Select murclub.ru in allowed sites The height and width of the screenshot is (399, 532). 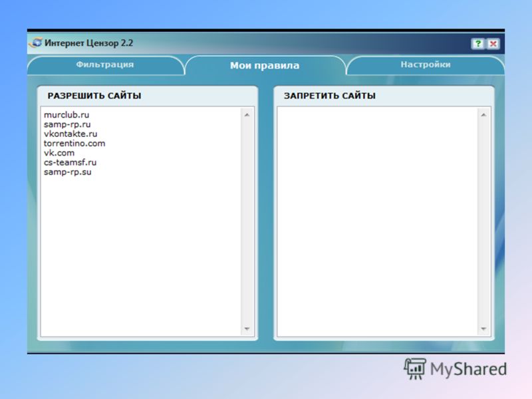coord(66,114)
